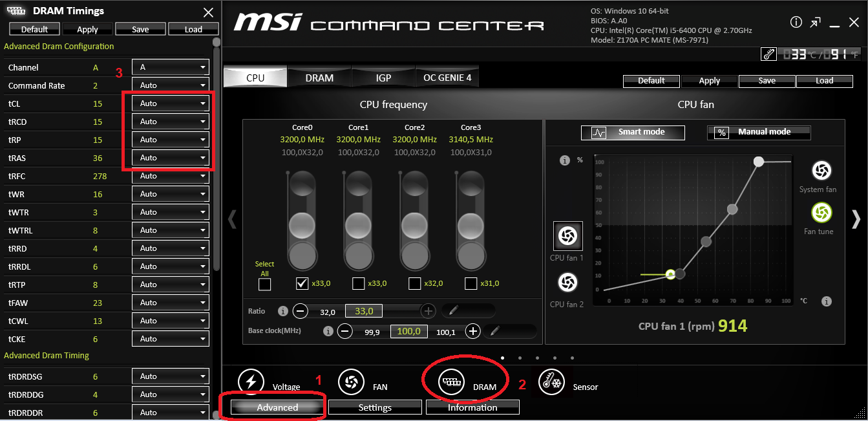Switch fan to Smart mode
The height and width of the screenshot is (421, 868).
coord(633,132)
